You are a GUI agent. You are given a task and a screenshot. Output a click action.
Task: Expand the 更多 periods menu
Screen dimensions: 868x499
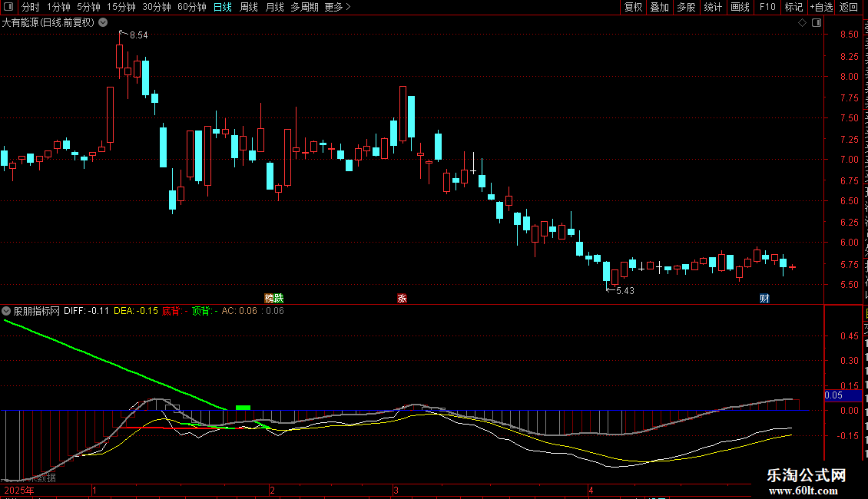tap(338, 7)
